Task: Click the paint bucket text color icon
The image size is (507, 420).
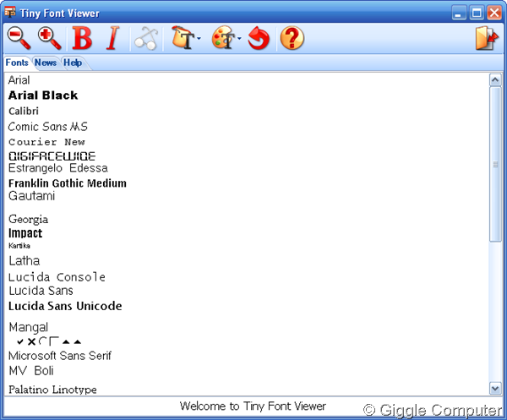Action: 183,38
